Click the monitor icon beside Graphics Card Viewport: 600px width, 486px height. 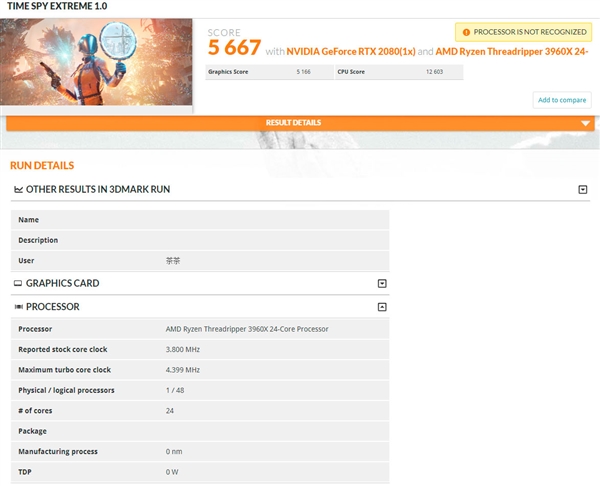point(18,283)
